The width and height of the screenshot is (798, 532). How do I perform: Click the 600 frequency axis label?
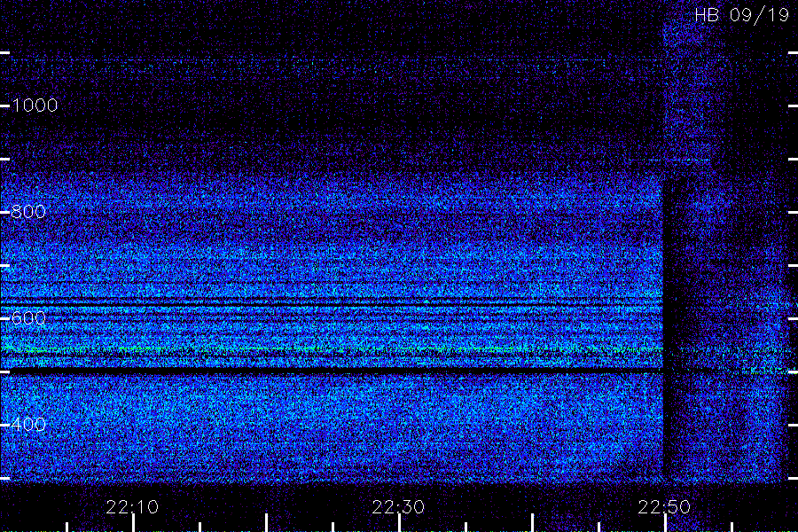pyautogui.click(x=28, y=318)
